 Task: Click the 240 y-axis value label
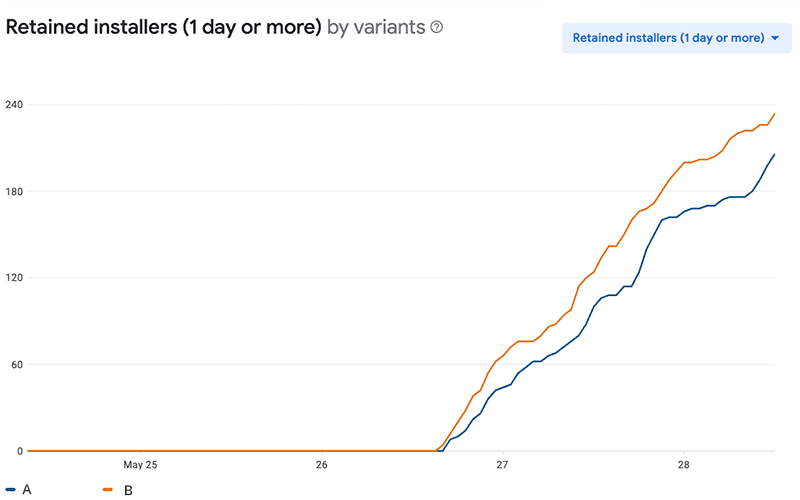point(14,105)
